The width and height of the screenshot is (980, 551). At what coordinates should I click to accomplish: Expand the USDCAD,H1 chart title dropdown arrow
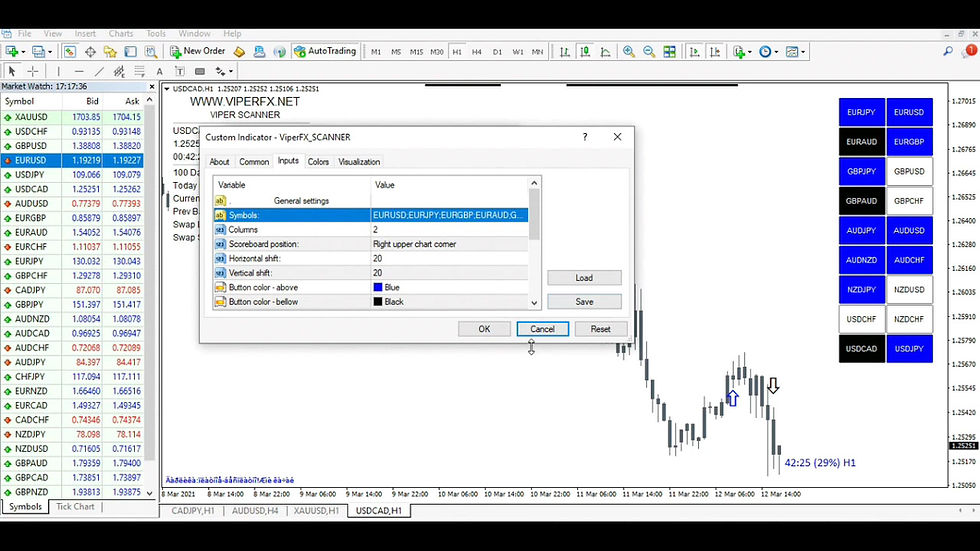[x=167, y=89]
